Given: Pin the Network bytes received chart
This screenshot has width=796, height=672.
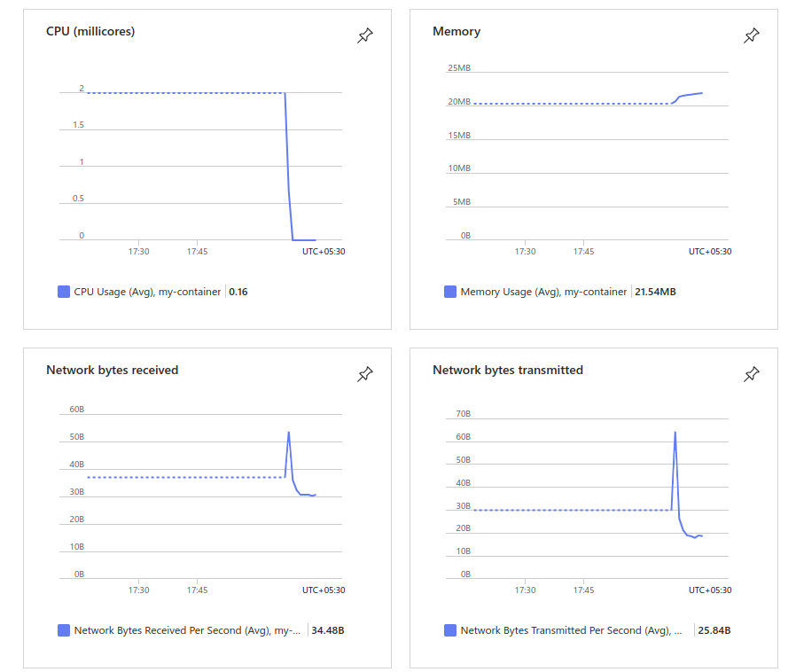Looking at the screenshot, I should tap(364, 375).
